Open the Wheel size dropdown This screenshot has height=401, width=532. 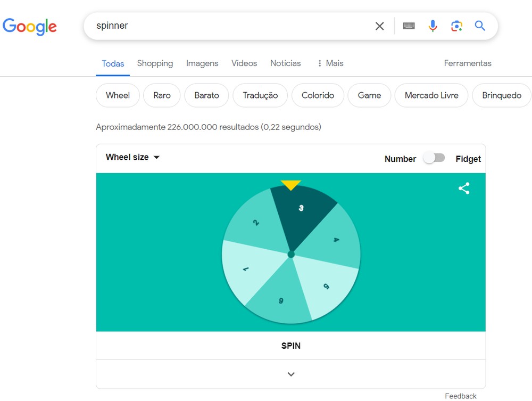click(132, 157)
